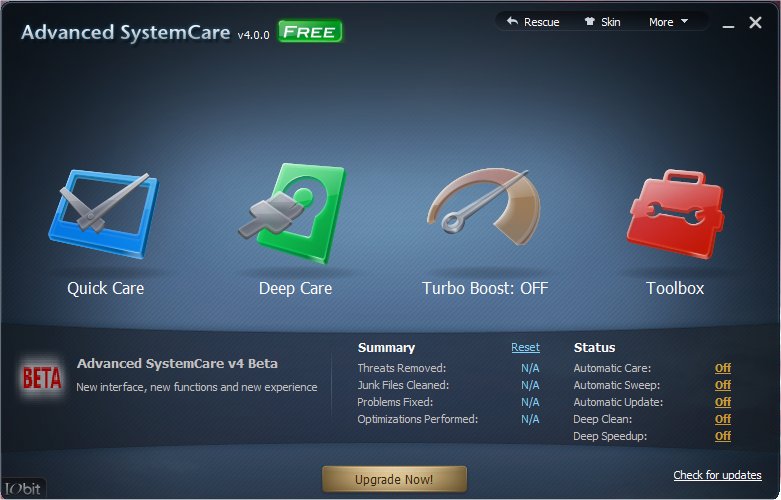Click the green FREE badge
This screenshot has width=781, height=500.
310,31
